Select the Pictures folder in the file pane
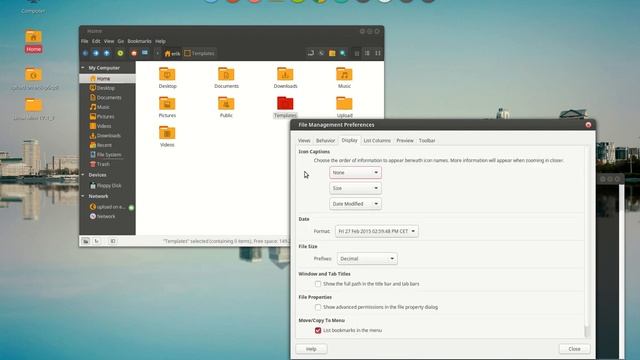The image size is (640, 360). (167, 107)
